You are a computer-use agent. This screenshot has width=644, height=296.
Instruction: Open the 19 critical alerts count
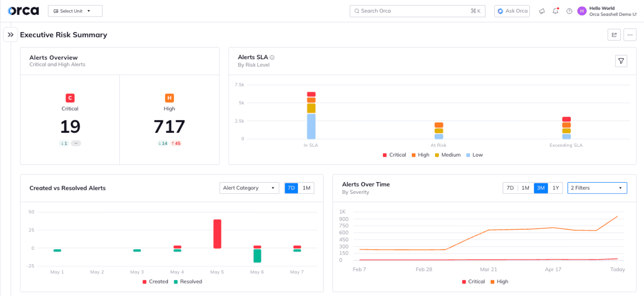click(x=70, y=127)
